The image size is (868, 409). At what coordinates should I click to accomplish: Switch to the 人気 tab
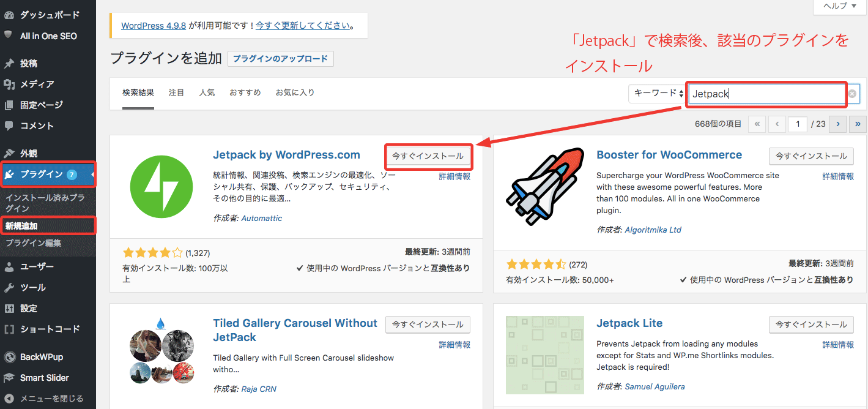click(207, 92)
